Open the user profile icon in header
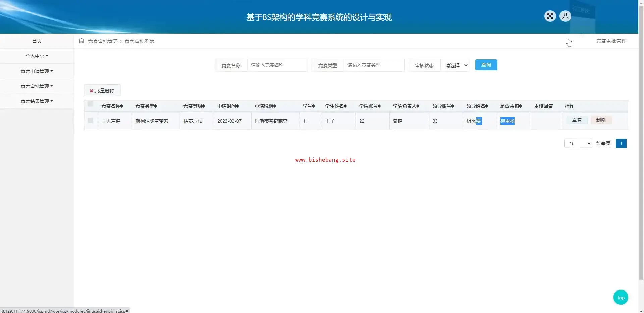The width and height of the screenshot is (644, 313). click(x=565, y=16)
